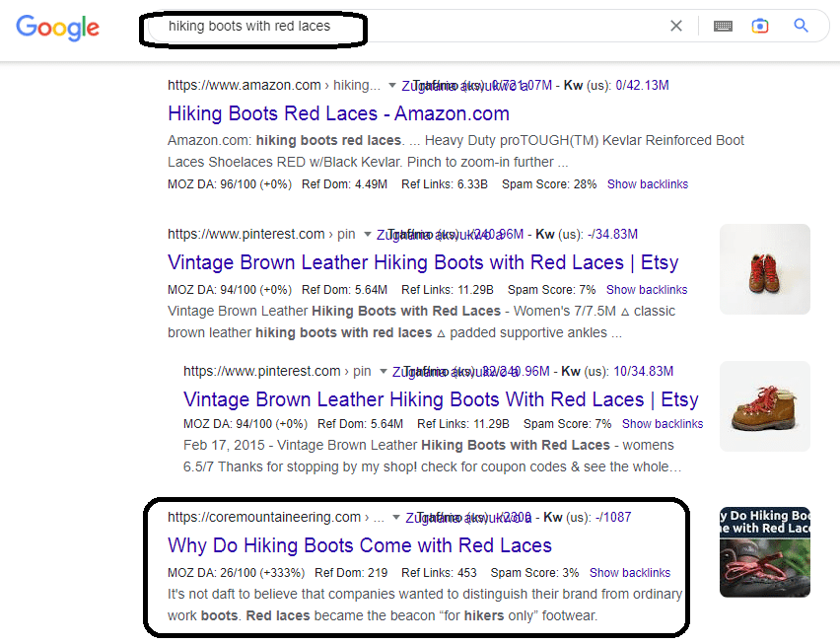Open coremountaineering article thumbnail image
The height and width of the screenshot is (644, 840).
(x=764, y=552)
